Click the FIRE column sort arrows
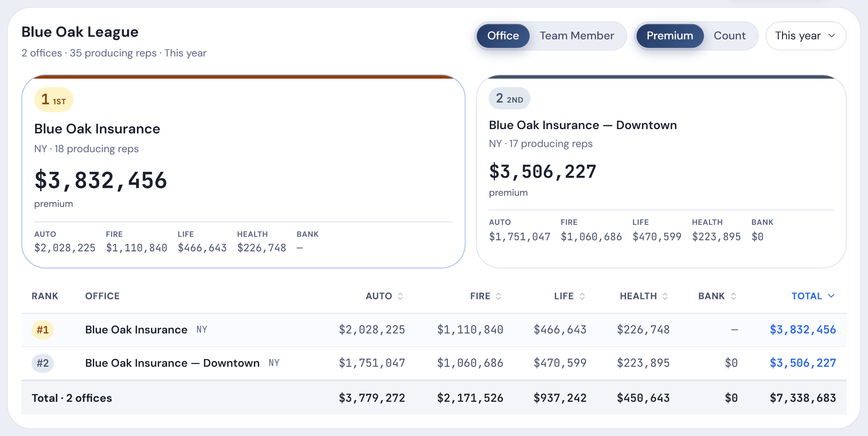The height and width of the screenshot is (436, 868). 498,296
